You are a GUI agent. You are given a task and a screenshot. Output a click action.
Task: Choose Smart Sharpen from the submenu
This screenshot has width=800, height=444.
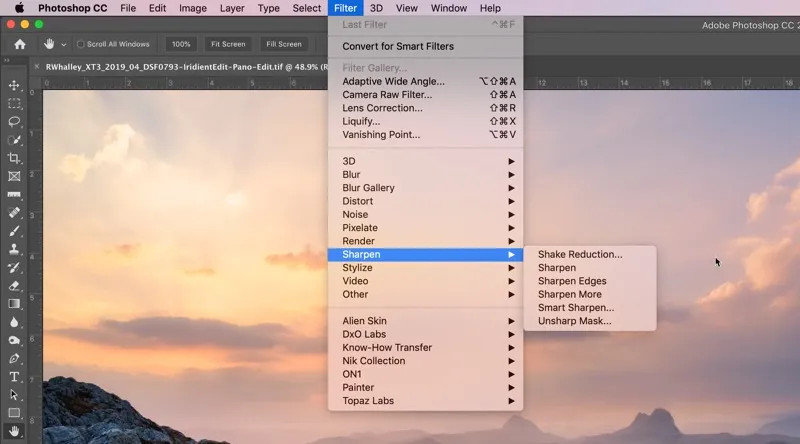pyautogui.click(x=575, y=308)
